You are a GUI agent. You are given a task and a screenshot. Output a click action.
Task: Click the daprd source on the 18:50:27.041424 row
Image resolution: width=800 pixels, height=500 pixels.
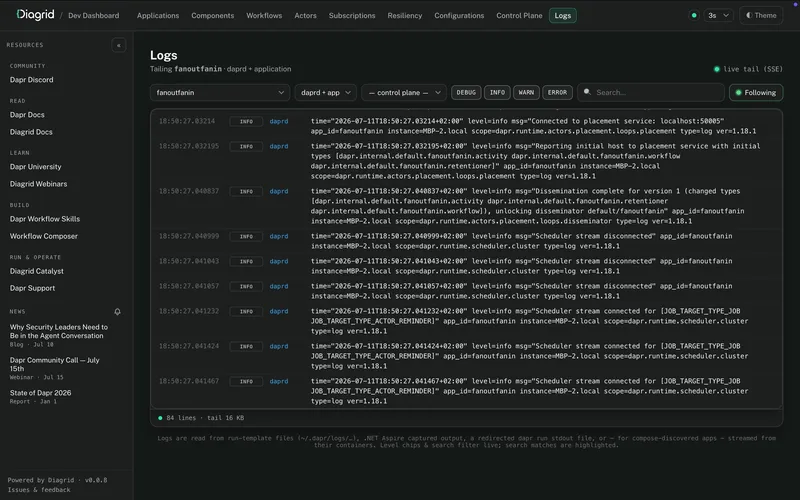(x=279, y=346)
